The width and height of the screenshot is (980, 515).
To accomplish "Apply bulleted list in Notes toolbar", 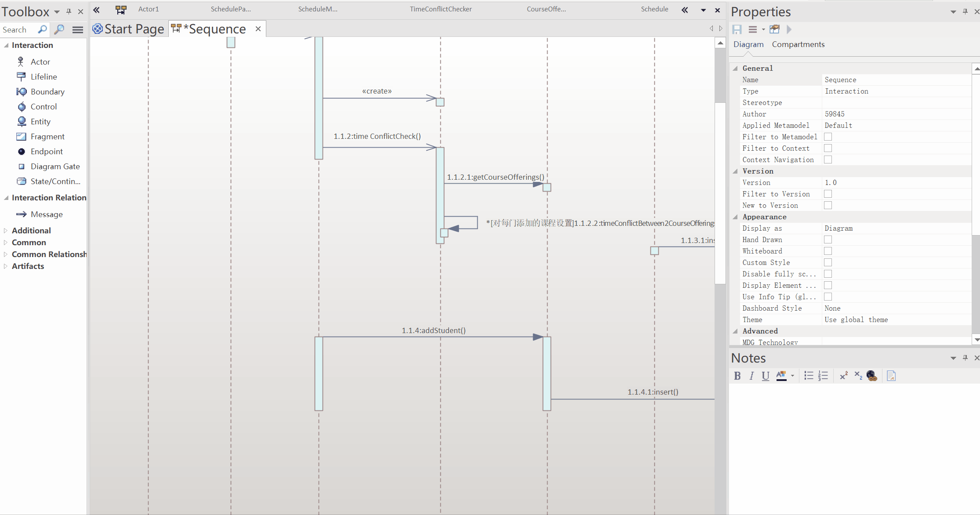I will [808, 376].
